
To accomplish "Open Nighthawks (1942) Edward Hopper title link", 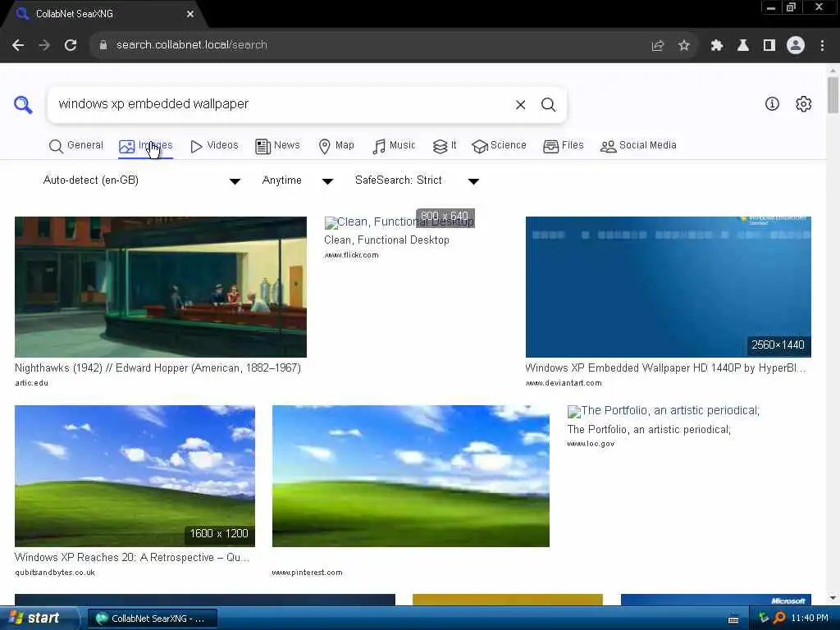I will [158, 368].
